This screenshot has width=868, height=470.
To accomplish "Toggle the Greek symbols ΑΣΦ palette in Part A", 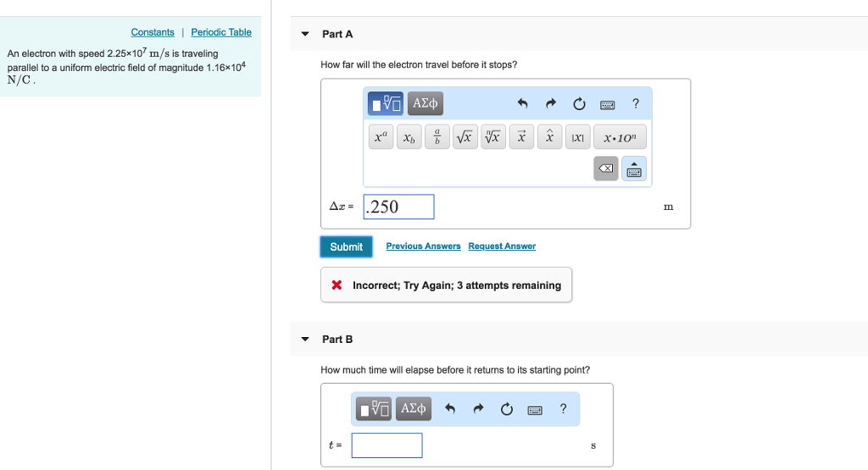I will click(x=425, y=104).
